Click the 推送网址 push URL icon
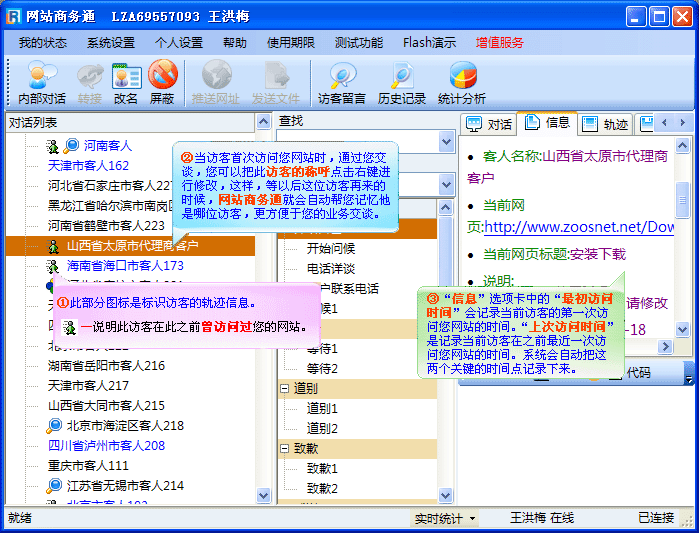The height and width of the screenshot is (533, 699). click(x=216, y=82)
